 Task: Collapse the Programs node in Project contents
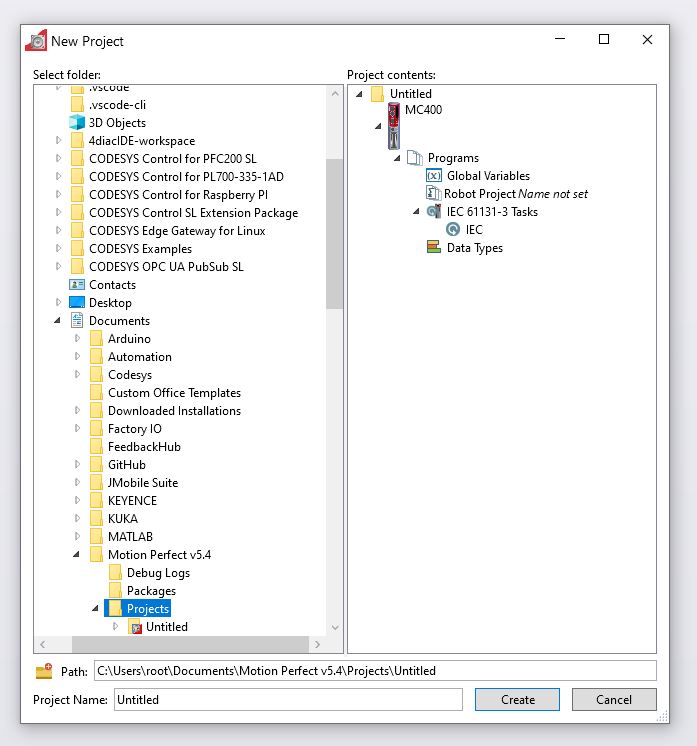click(397, 158)
